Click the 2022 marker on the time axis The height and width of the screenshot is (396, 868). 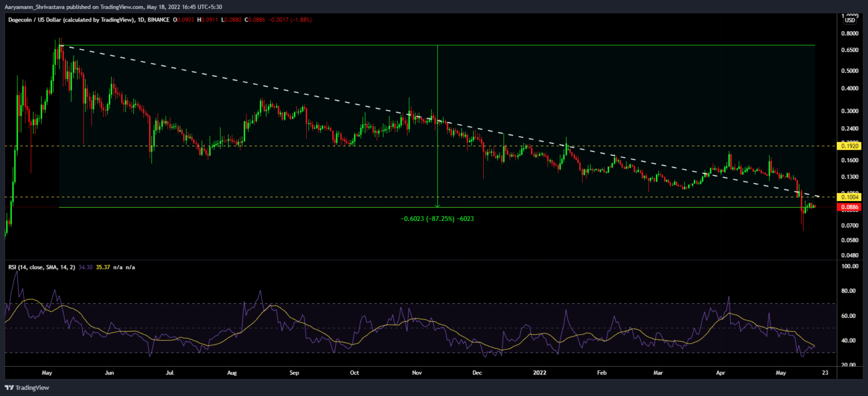click(541, 373)
